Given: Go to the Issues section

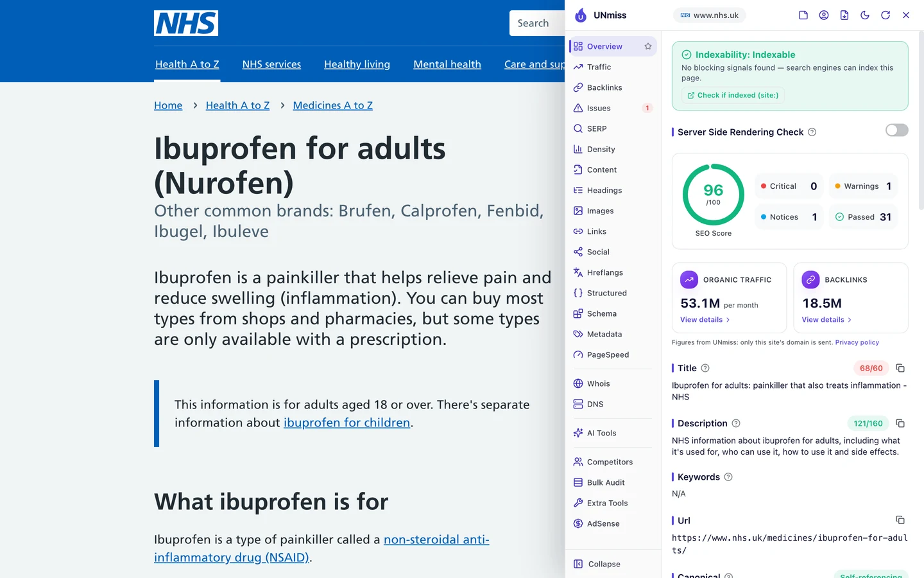Looking at the screenshot, I should pos(613,108).
